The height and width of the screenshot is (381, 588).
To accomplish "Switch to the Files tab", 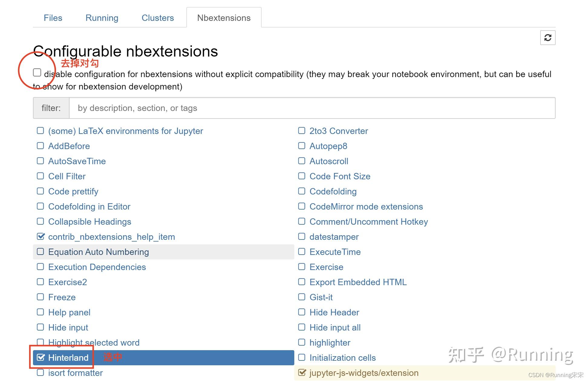I will (x=53, y=18).
